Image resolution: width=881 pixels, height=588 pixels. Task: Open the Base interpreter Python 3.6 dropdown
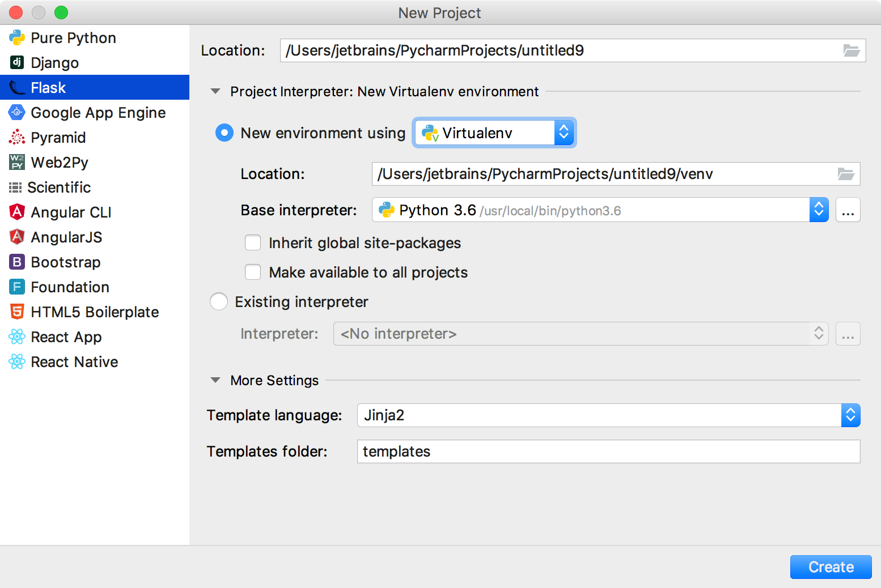point(600,210)
